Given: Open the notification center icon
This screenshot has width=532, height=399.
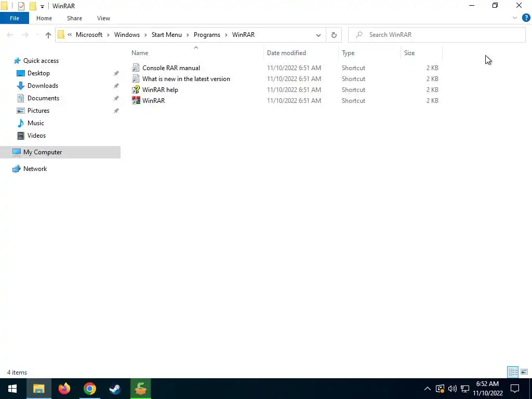Looking at the screenshot, I should [x=515, y=389].
